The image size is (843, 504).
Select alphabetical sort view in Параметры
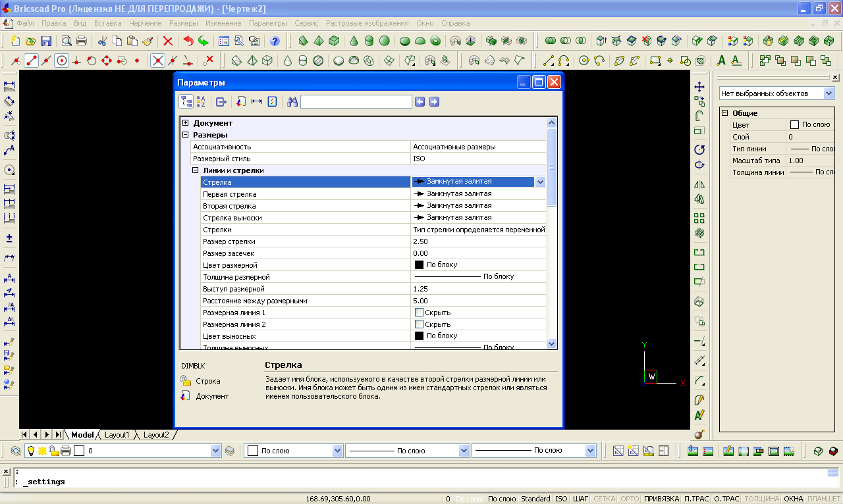[202, 102]
